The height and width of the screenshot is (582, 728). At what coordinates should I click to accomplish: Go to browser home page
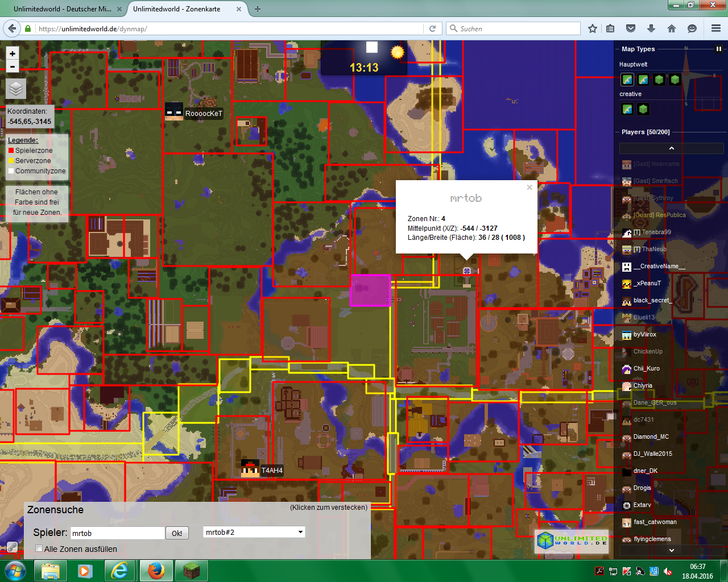(x=672, y=28)
